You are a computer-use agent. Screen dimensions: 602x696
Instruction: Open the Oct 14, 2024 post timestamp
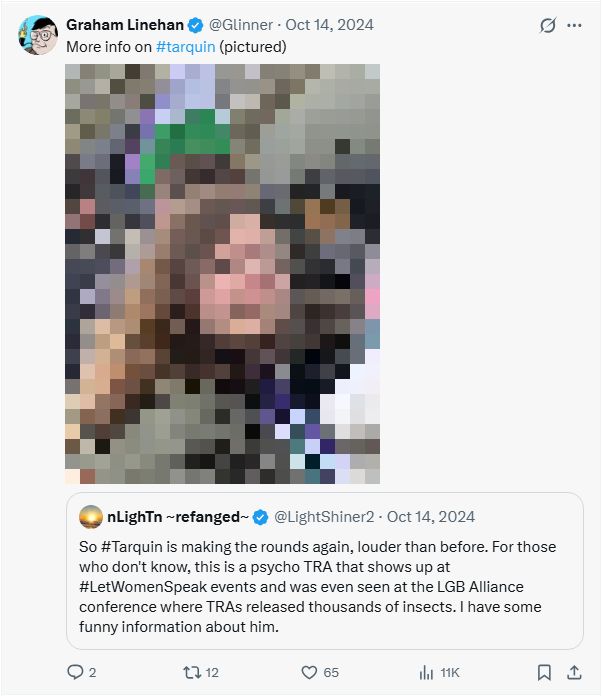click(329, 25)
